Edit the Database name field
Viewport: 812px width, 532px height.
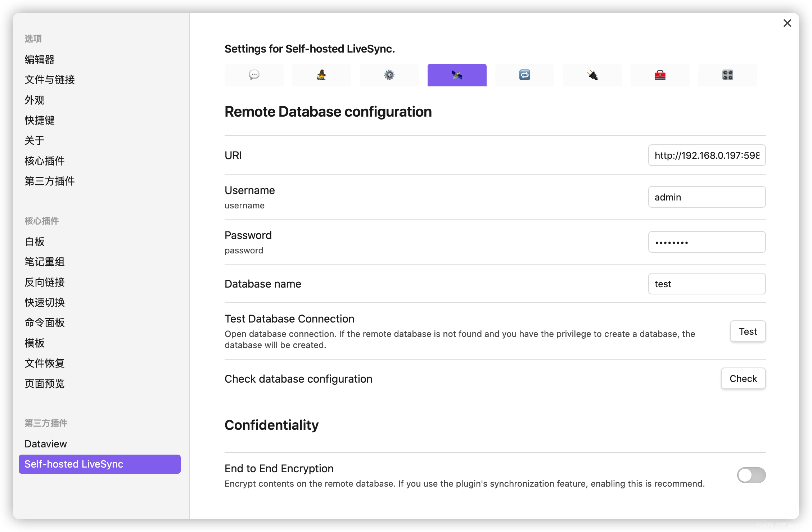(x=707, y=284)
